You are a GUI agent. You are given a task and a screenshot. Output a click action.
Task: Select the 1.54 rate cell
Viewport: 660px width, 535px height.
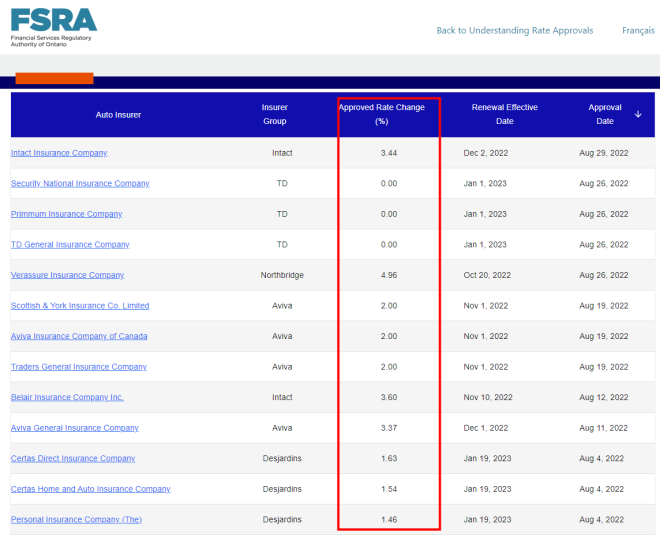coord(389,489)
